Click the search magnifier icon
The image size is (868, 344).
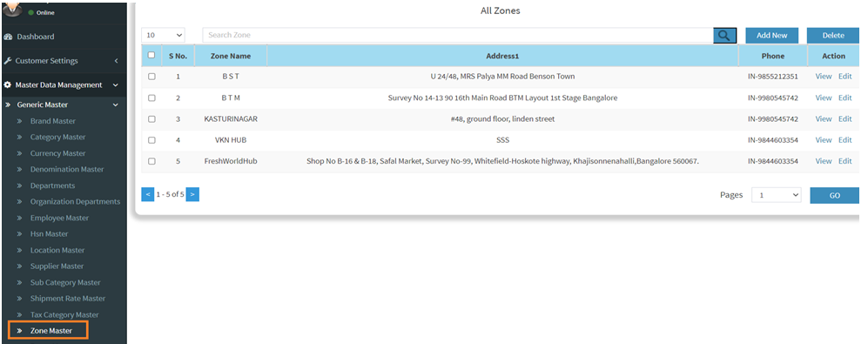point(724,36)
